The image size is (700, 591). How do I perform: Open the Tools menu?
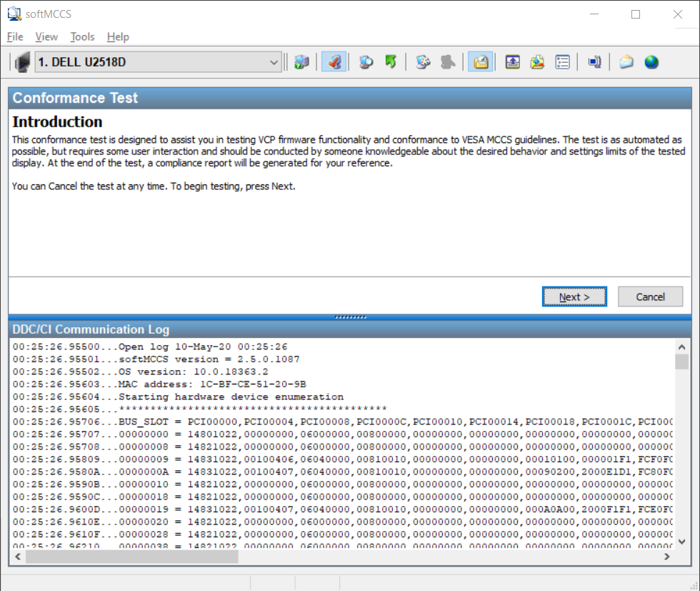click(x=82, y=36)
